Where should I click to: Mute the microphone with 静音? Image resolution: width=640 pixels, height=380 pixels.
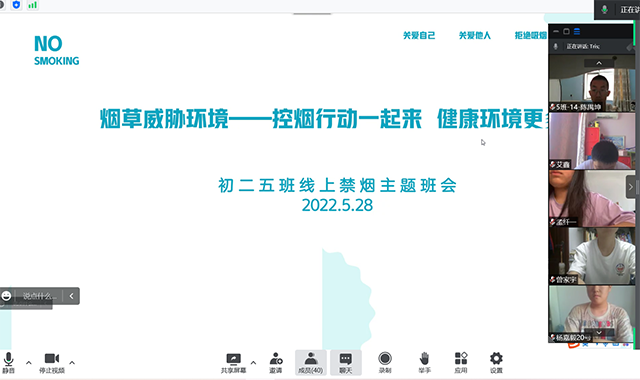9,363
